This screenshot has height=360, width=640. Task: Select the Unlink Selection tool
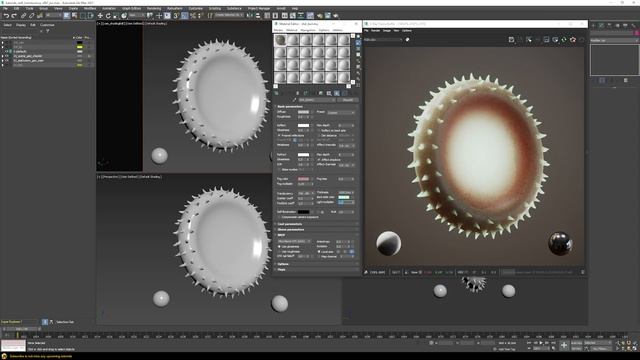coord(32,16)
